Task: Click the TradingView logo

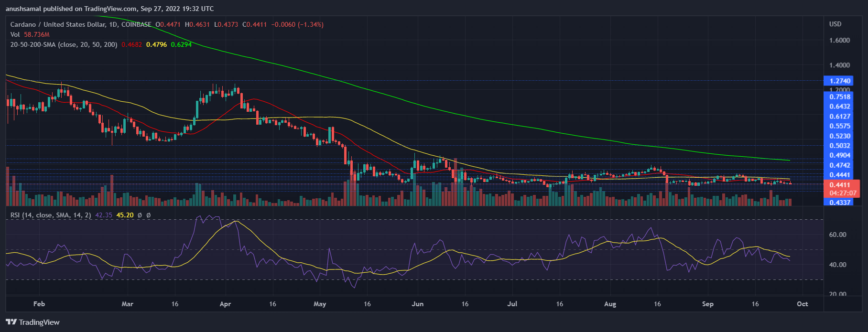Action: pyautogui.click(x=33, y=322)
